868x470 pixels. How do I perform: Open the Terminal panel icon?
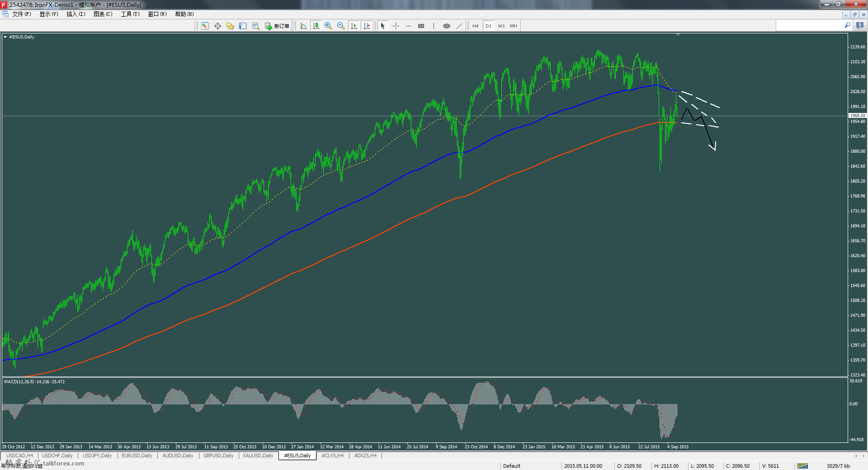tap(243, 26)
